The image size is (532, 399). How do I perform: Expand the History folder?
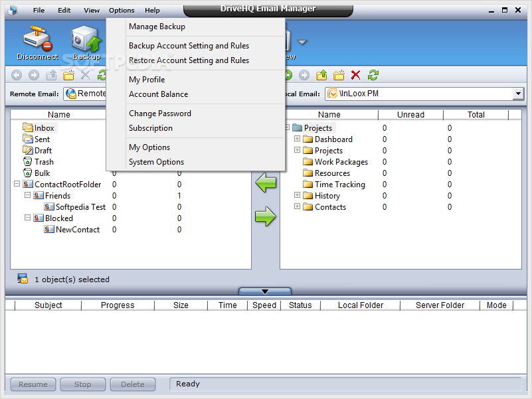[x=297, y=195]
